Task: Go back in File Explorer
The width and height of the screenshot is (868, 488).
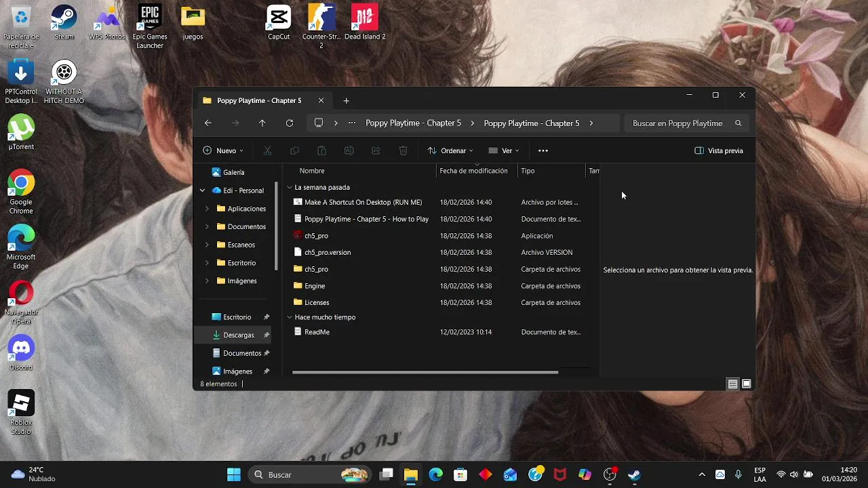Action: 208,123
